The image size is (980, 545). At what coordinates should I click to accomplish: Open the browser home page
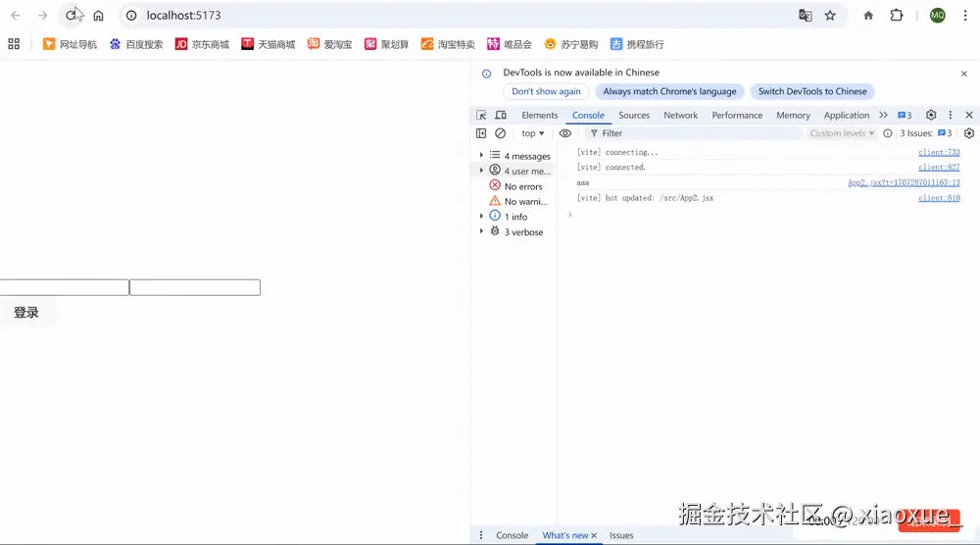[x=98, y=16]
